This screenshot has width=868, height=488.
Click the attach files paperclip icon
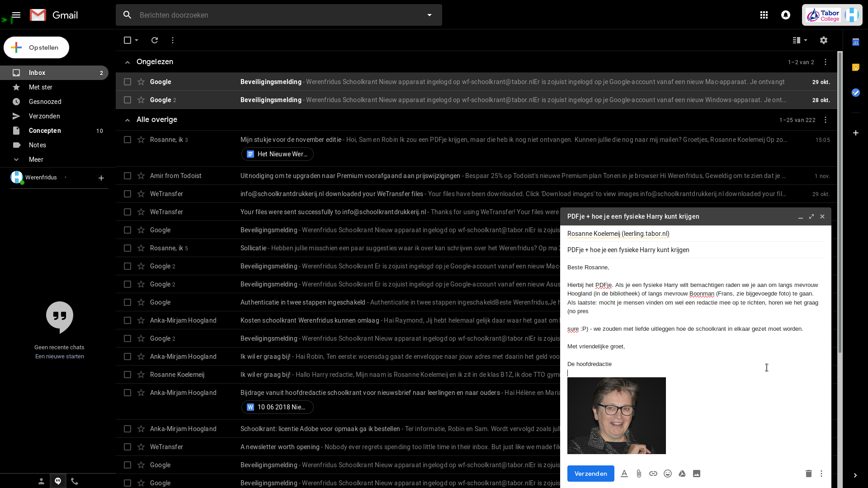tap(639, 474)
